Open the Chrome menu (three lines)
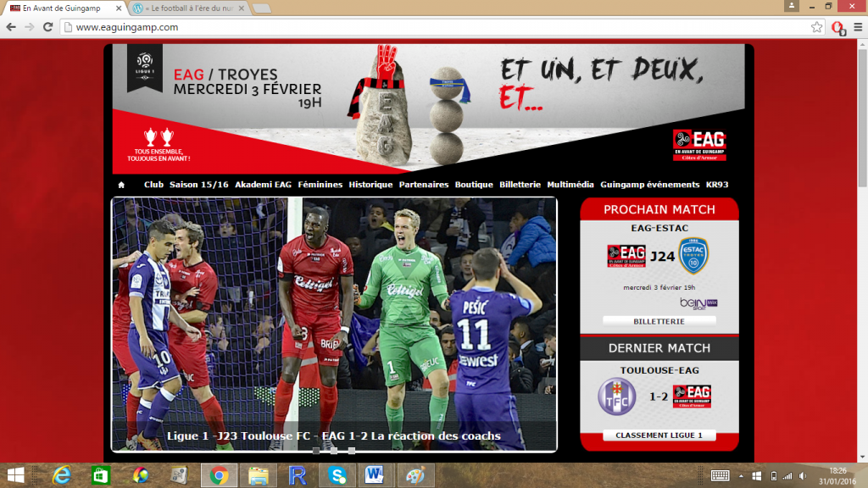 [x=858, y=27]
